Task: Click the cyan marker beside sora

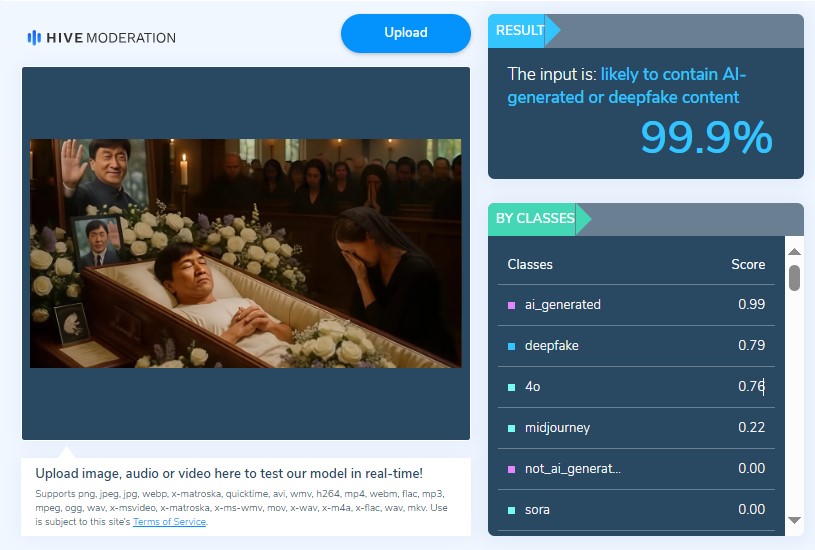Action: [x=512, y=510]
